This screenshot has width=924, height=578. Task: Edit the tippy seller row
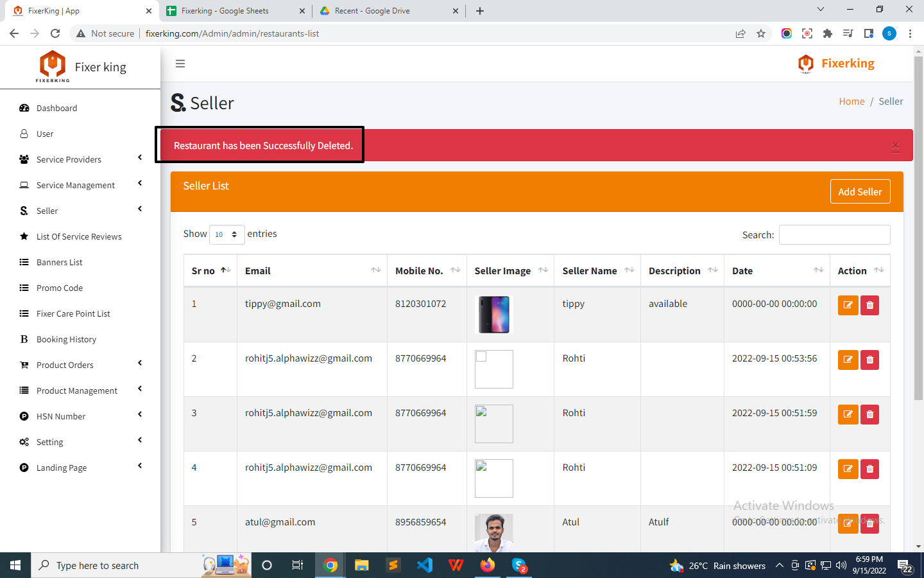pyautogui.click(x=848, y=305)
